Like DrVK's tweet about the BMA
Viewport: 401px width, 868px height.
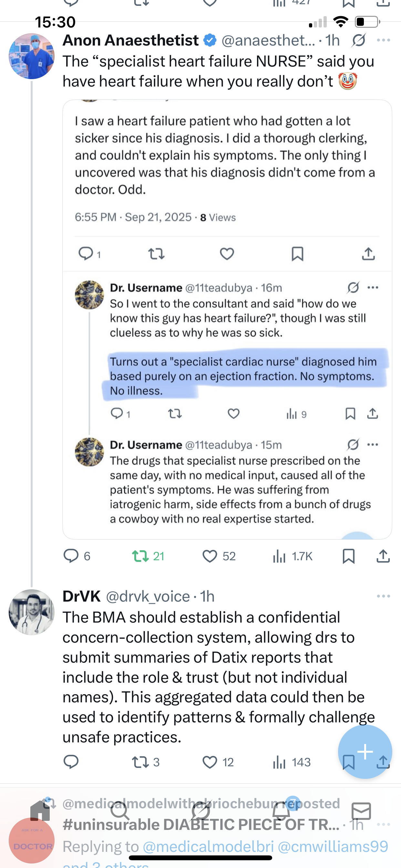[210, 762]
